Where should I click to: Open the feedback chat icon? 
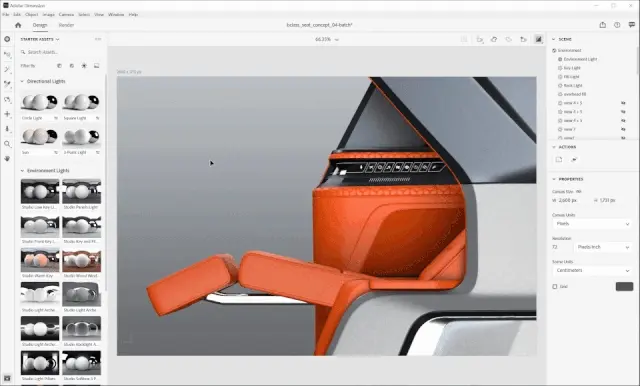click(x=631, y=25)
